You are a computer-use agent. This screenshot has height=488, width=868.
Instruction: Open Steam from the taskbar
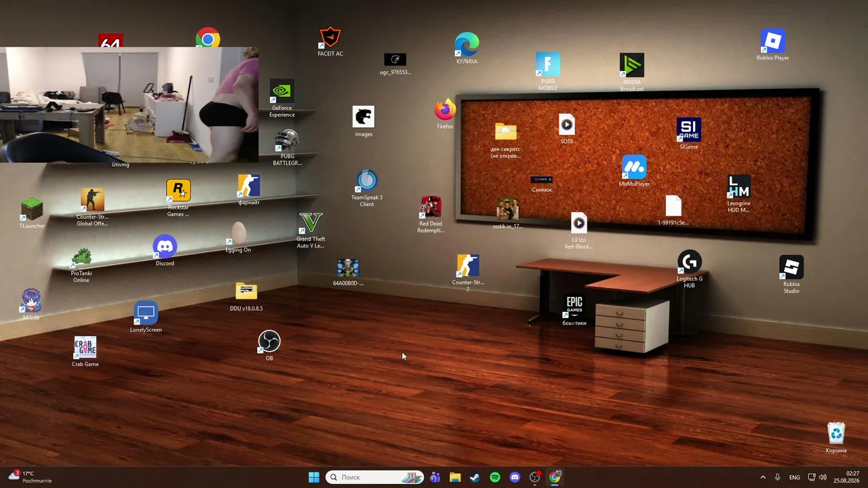475,477
